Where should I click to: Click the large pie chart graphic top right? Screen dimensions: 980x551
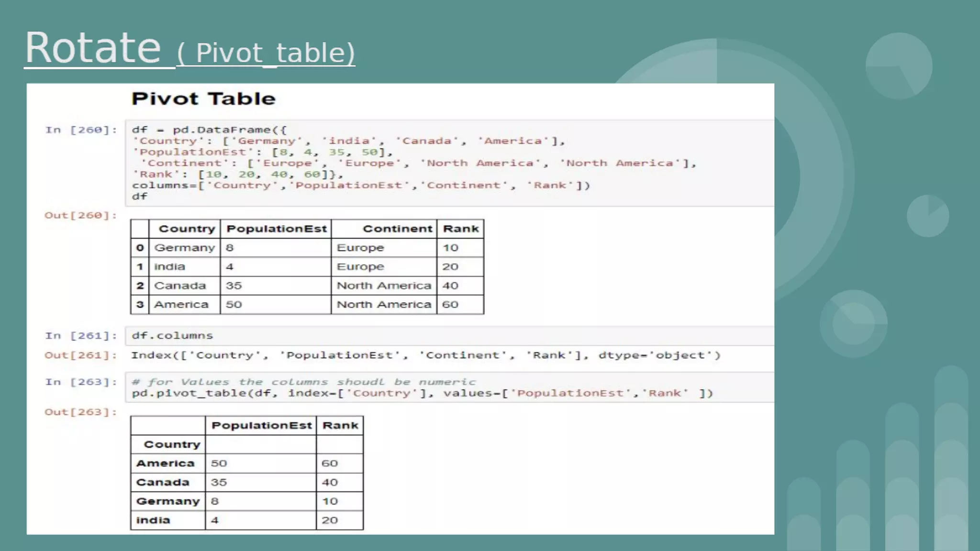pyautogui.click(x=899, y=66)
